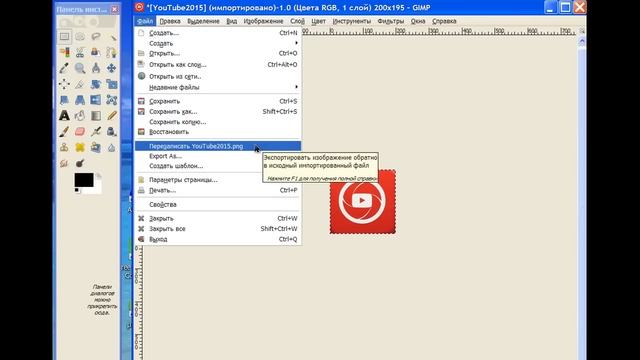Choose Выход (Ctrl+Q) menu entry
This screenshot has height=360, width=640.
(218, 239)
